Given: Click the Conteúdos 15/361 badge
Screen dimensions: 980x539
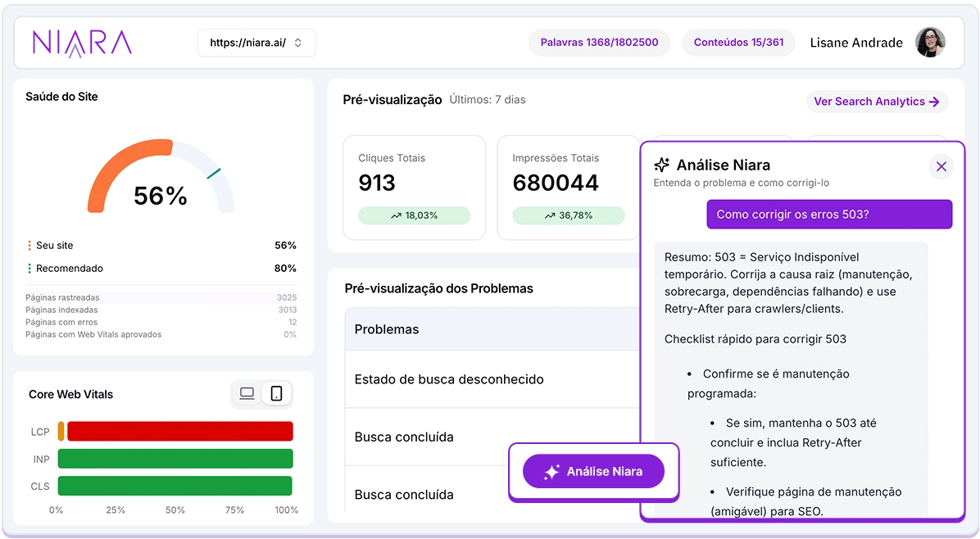Looking at the screenshot, I should click(x=738, y=43).
